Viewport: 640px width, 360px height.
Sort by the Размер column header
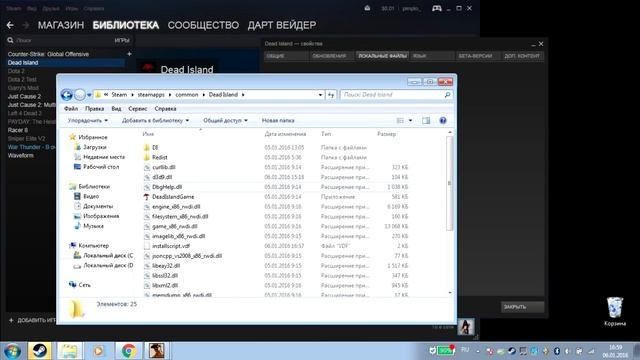tap(386, 134)
